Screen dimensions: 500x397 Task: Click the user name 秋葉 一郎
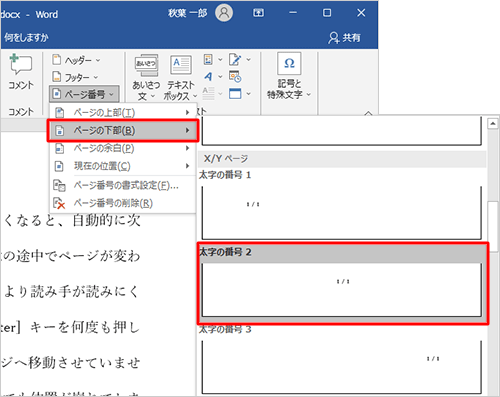[188, 13]
